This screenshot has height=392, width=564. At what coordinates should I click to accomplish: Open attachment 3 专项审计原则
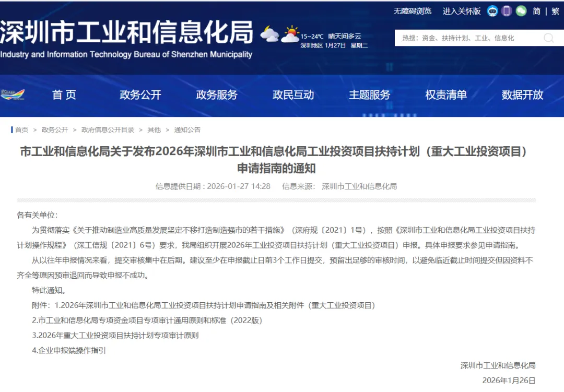pos(115,336)
